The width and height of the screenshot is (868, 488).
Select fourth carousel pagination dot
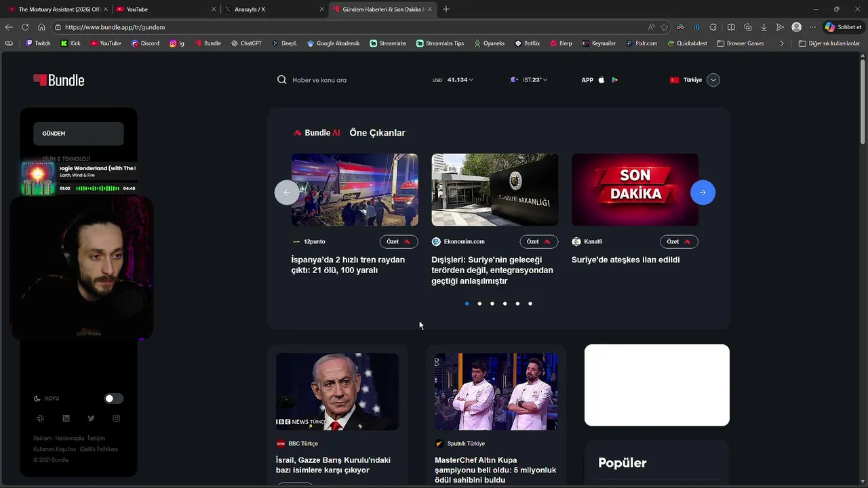click(x=505, y=304)
